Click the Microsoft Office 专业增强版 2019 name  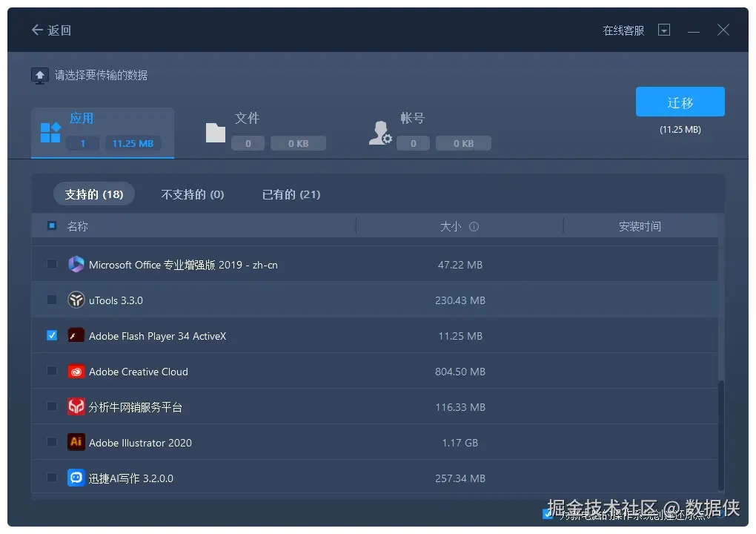coord(183,265)
